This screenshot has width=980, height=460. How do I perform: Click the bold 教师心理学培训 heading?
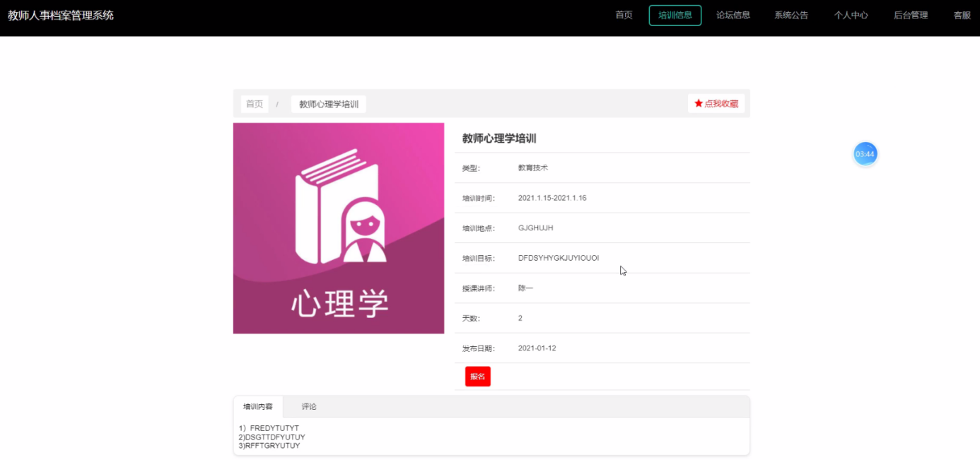tap(499, 138)
